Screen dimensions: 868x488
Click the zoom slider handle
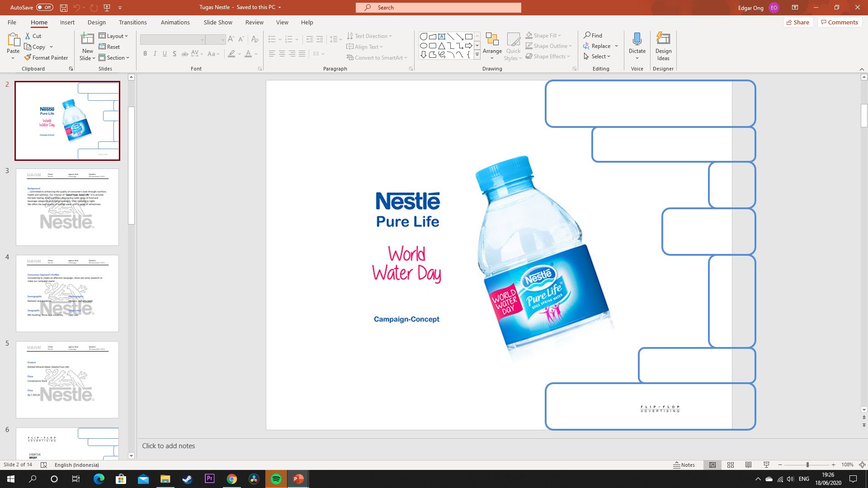807,465
